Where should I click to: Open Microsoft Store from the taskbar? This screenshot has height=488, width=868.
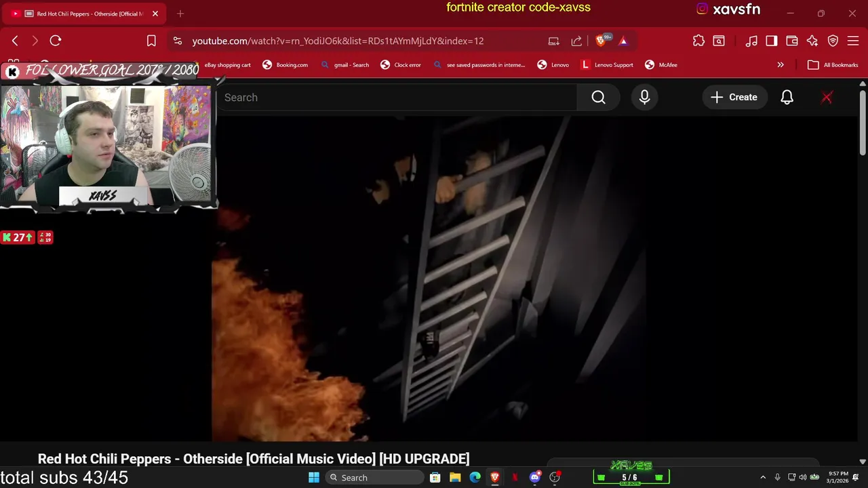point(435,478)
